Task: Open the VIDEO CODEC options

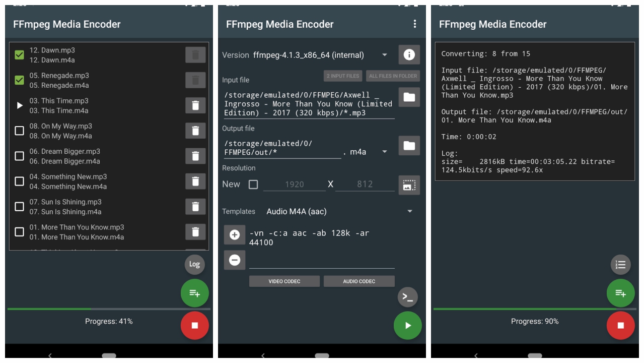Action: (x=284, y=281)
